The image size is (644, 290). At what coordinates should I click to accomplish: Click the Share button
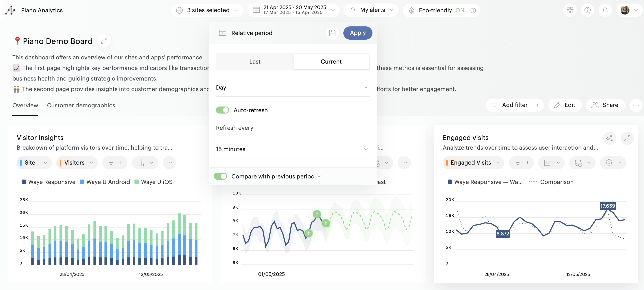pos(605,105)
